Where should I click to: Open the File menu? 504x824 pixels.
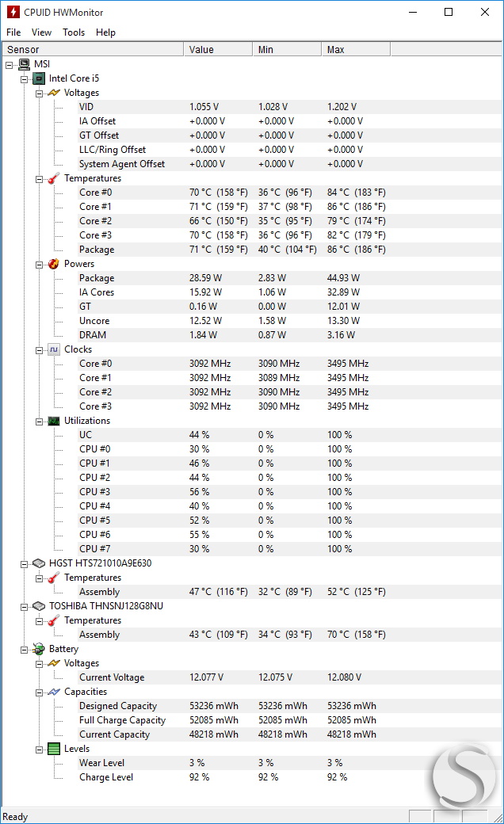tap(13, 32)
